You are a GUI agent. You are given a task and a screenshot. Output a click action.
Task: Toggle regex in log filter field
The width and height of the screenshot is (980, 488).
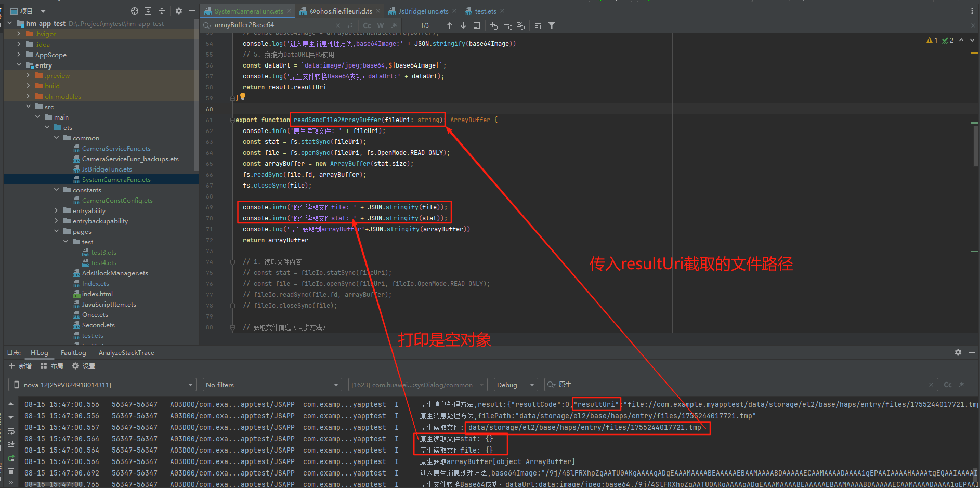point(961,385)
